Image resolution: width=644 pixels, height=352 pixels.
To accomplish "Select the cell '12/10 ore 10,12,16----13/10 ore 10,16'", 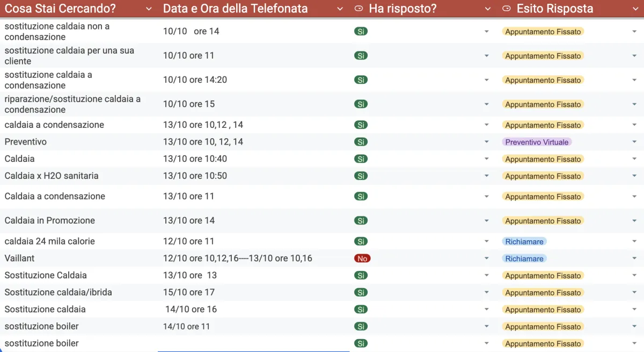I will [x=238, y=258].
